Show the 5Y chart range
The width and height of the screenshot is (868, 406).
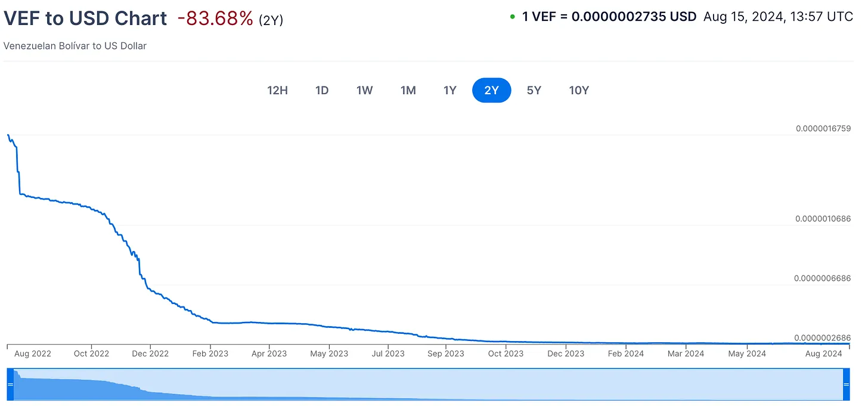[534, 91]
